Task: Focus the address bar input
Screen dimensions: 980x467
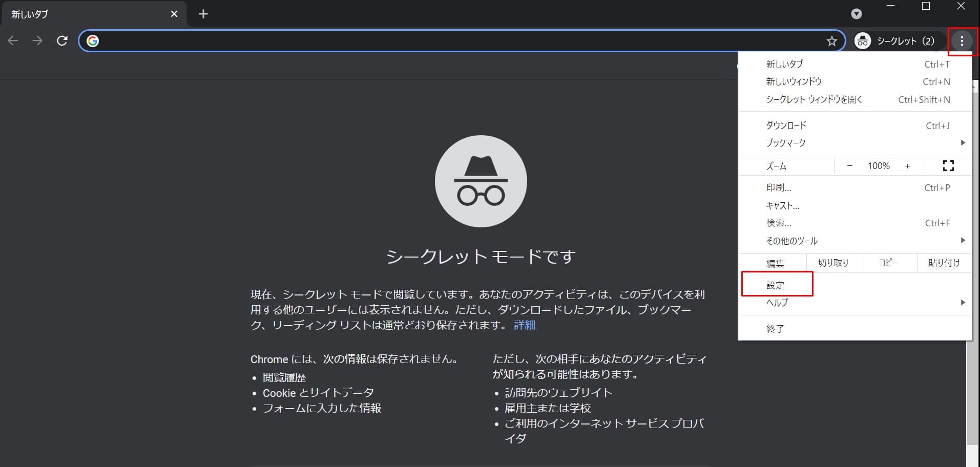Action: pyautogui.click(x=461, y=41)
